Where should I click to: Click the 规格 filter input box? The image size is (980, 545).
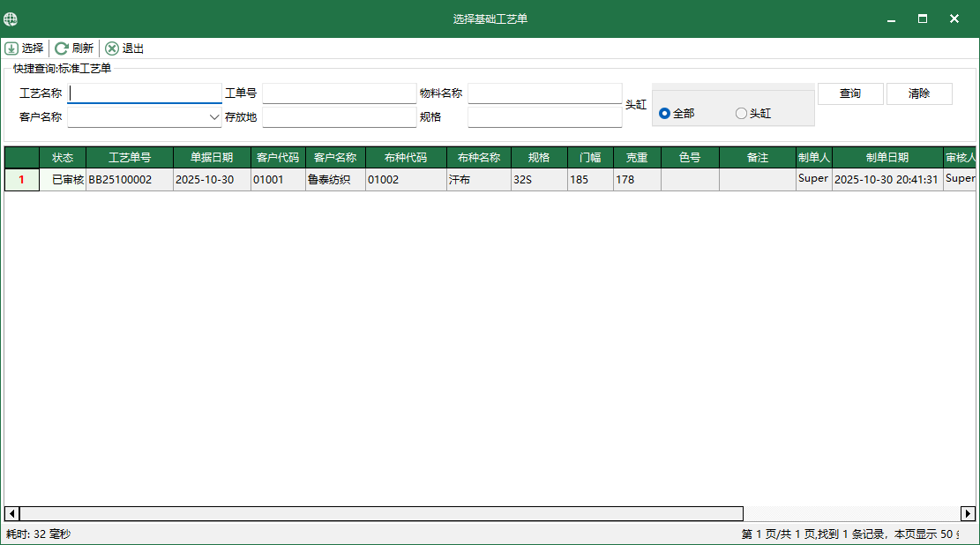coord(544,116)
